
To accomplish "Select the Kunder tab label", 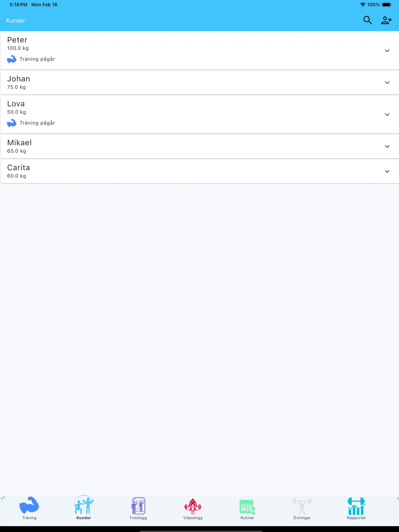I will 84,518.
